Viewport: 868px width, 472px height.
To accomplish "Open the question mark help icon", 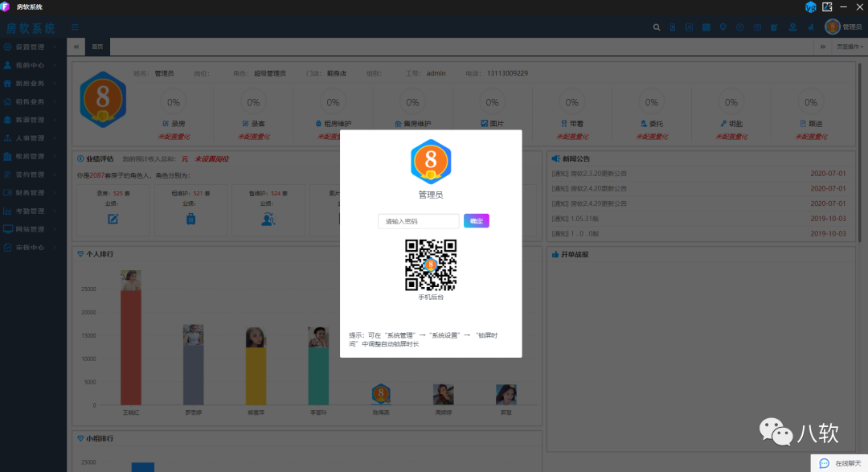I will (x=739, y=27).
